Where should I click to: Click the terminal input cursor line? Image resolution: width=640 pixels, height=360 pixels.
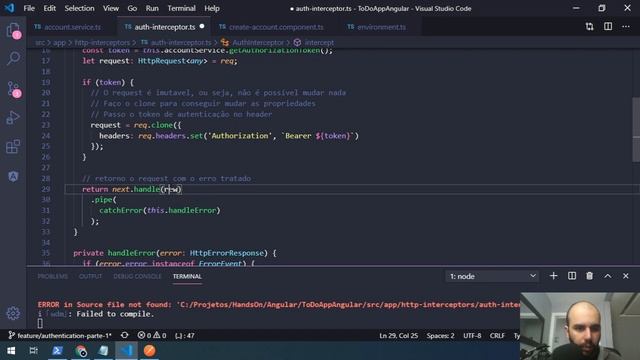(x=40, y=323)
